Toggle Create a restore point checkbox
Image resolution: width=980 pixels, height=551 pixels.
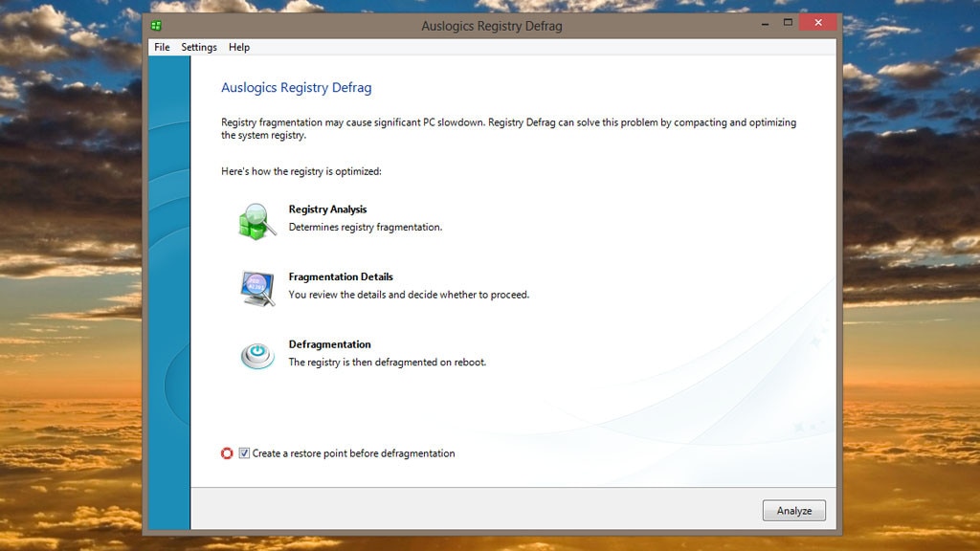(244, 452)
